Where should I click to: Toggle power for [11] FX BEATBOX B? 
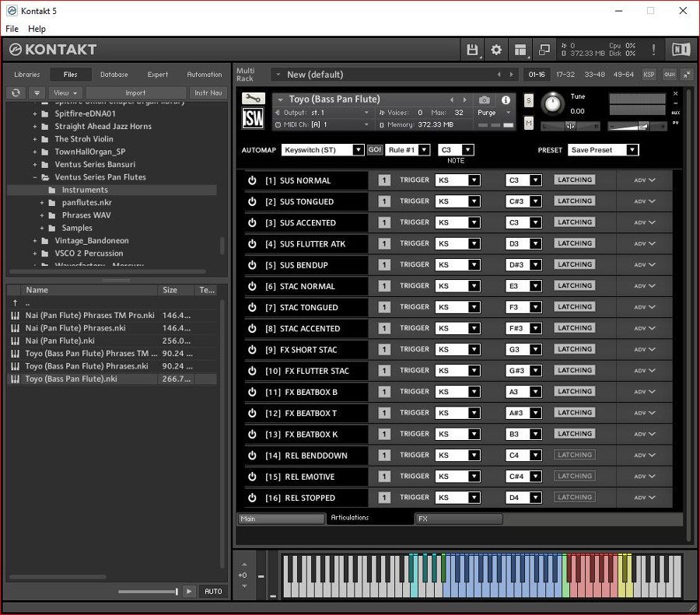pyautogui.click(x=252, y=392)
